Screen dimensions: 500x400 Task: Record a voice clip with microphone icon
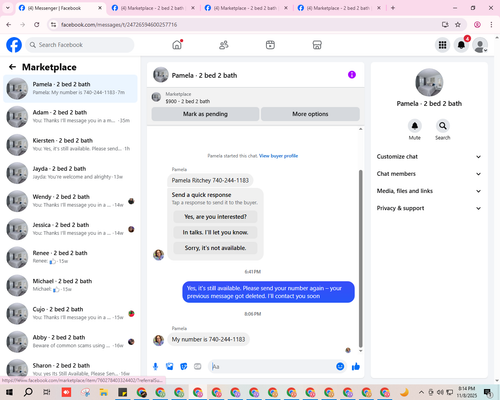pyautogui.click(x=155, y=367)
